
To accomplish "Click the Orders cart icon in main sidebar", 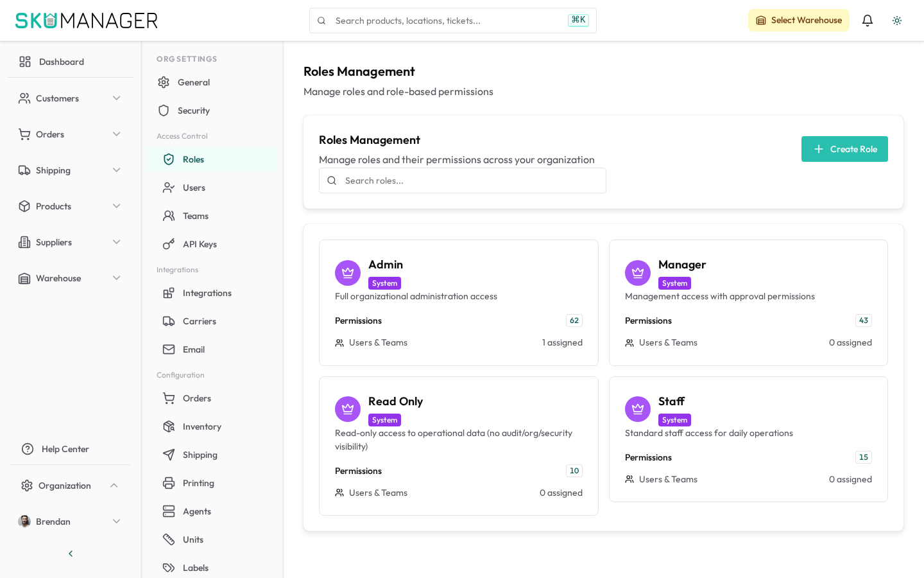I will pos(24,134).
